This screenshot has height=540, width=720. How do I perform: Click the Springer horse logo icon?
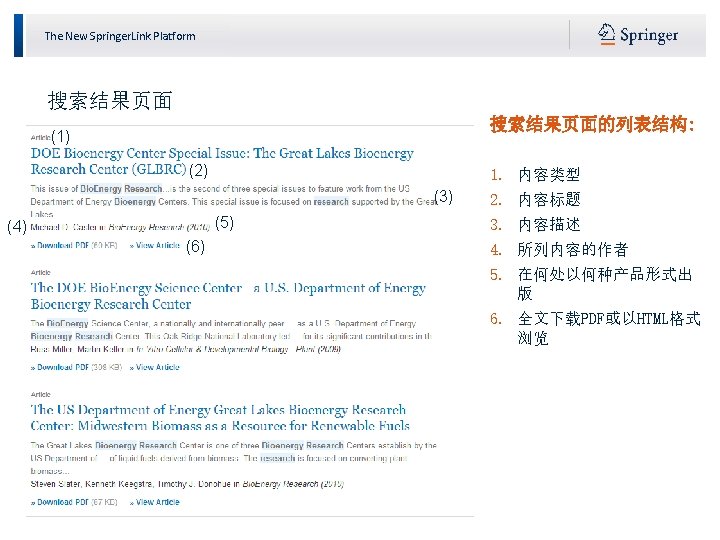coord(606,34)
